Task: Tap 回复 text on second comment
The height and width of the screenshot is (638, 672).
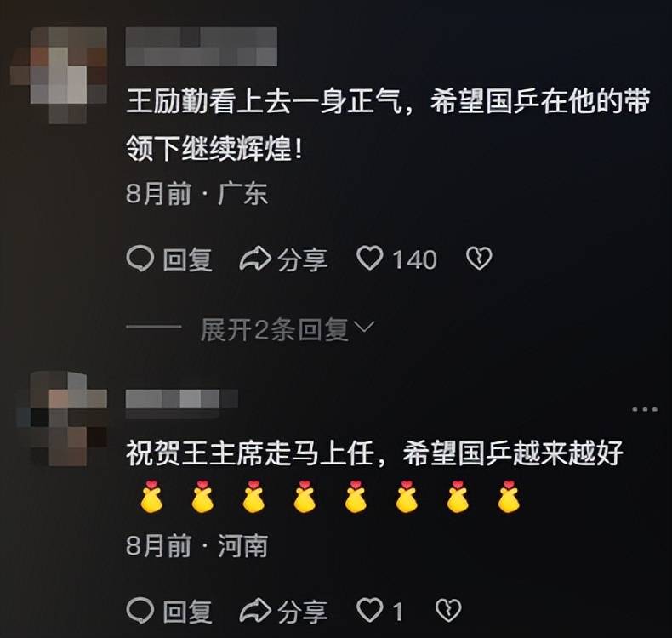Action: pos(188,612)
